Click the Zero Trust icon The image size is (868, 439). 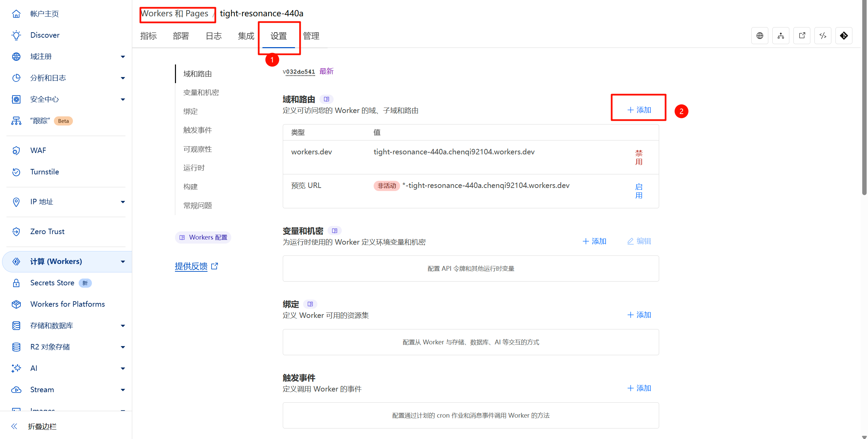pyautogui.click(x=16, y=232)
